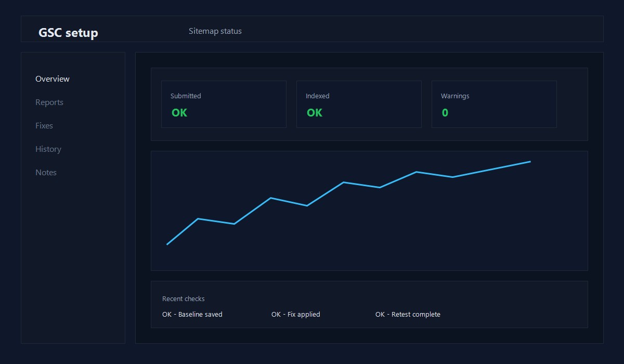Click the green OK under Indexed
624x364 pixels.
(314, 112)
